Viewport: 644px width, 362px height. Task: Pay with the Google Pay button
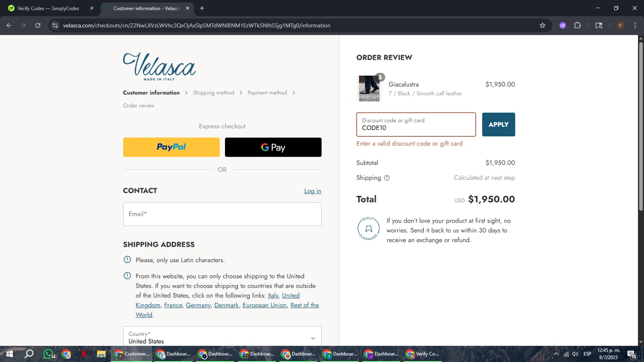(x=273, y=147)
